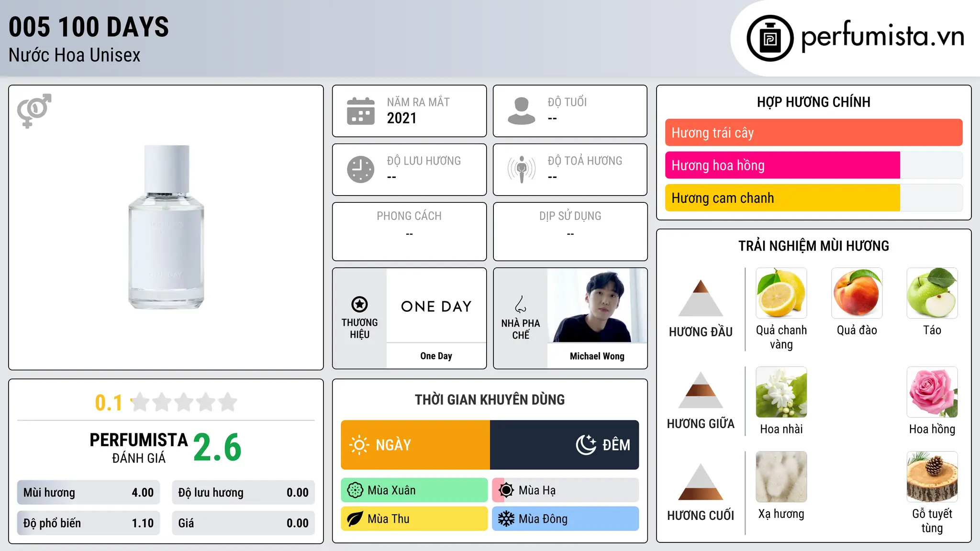Click the moon icon in the Đêm bar
This screenshot has width=980, height=551.
click(x=586, y=445)
